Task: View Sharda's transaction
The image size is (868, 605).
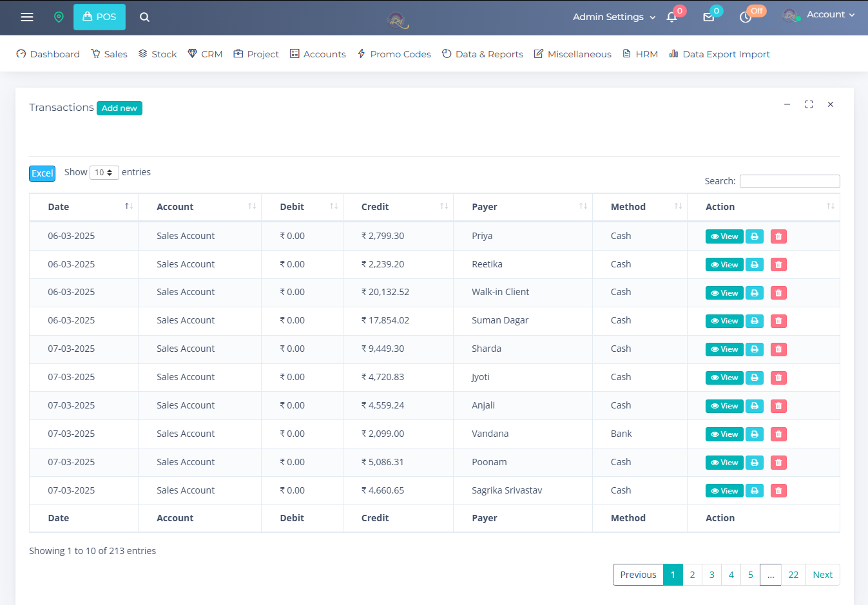Action: point(724,349)
